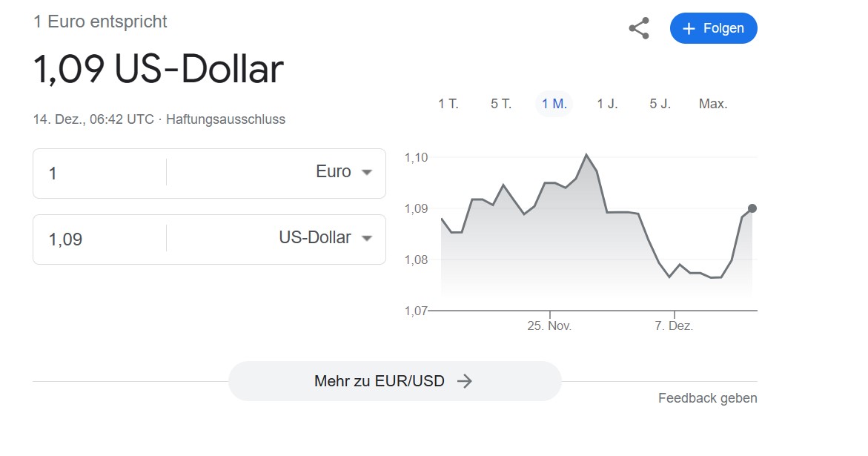Click Feedback geben link

coord(707,398)
